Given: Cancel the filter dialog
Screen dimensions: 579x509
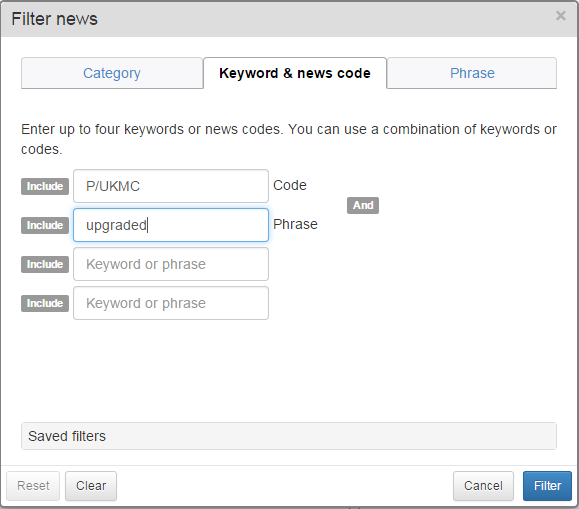Looking at the screenshot, I should point(483,486).
